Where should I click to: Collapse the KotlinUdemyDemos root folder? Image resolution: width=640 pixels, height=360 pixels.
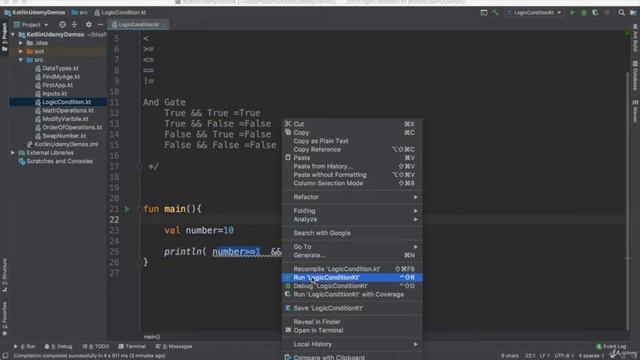[13, 35]
